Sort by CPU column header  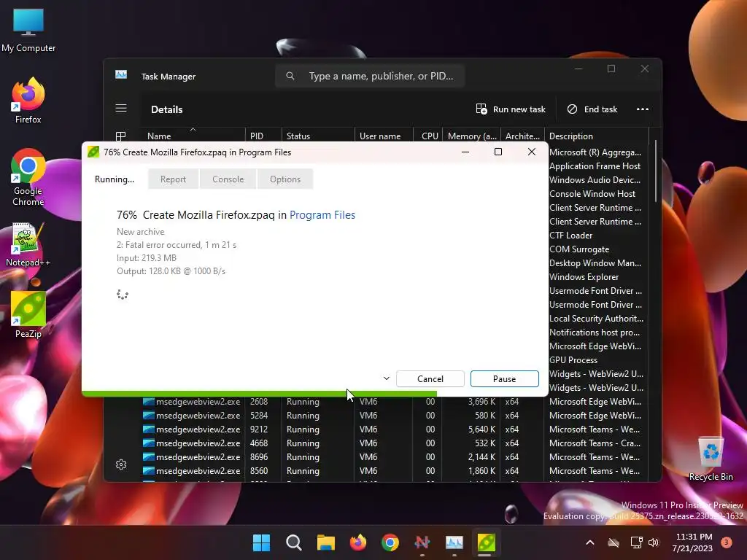[427, 136]
